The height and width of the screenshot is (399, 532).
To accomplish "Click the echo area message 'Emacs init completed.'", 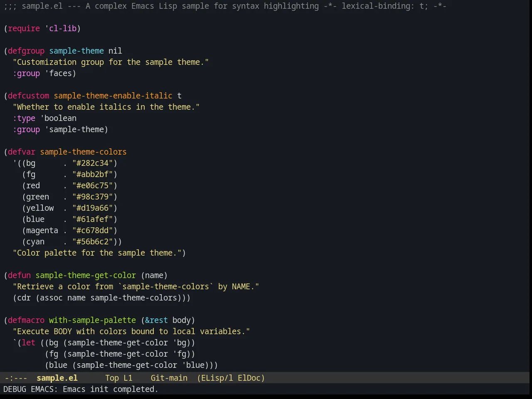I will (111, 389).
